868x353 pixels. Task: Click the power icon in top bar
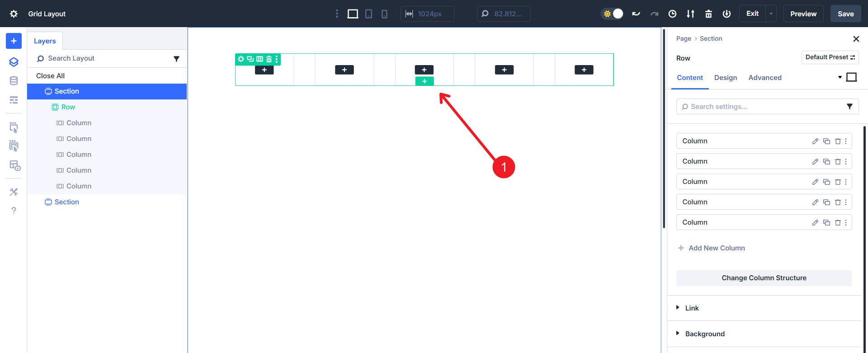pyautogui.click(x=726, y=14)
